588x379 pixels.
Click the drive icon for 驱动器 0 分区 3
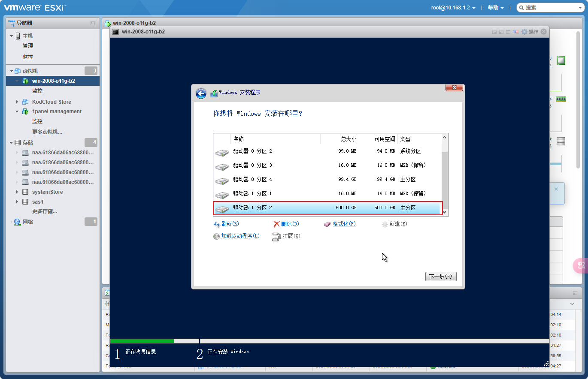coord(222,166)
